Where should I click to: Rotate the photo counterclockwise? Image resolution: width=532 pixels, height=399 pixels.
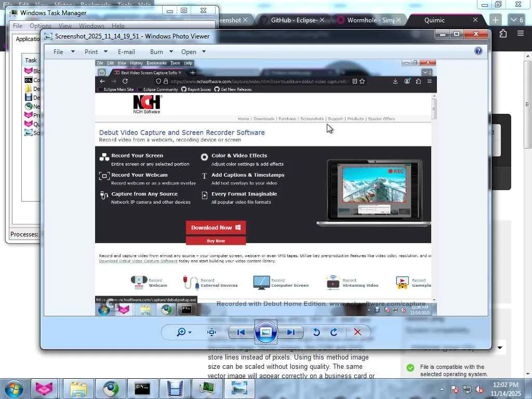point(316,332)
